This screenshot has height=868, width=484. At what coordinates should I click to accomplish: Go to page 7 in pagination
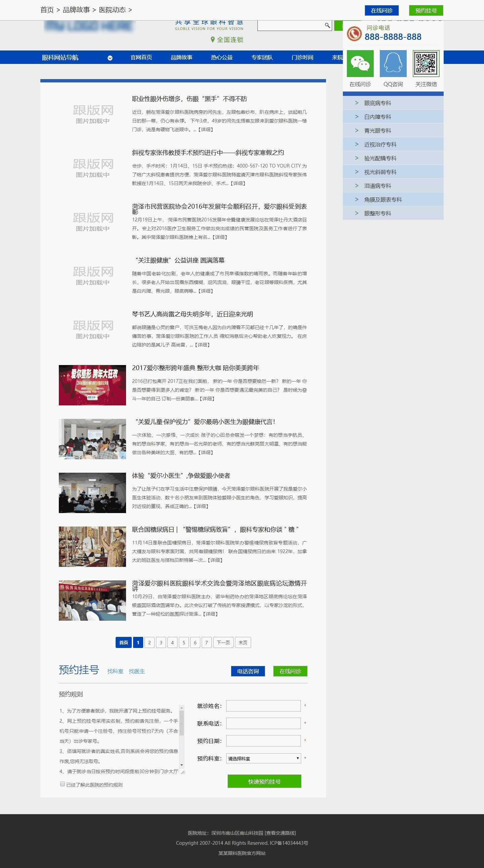pos(207,642)
